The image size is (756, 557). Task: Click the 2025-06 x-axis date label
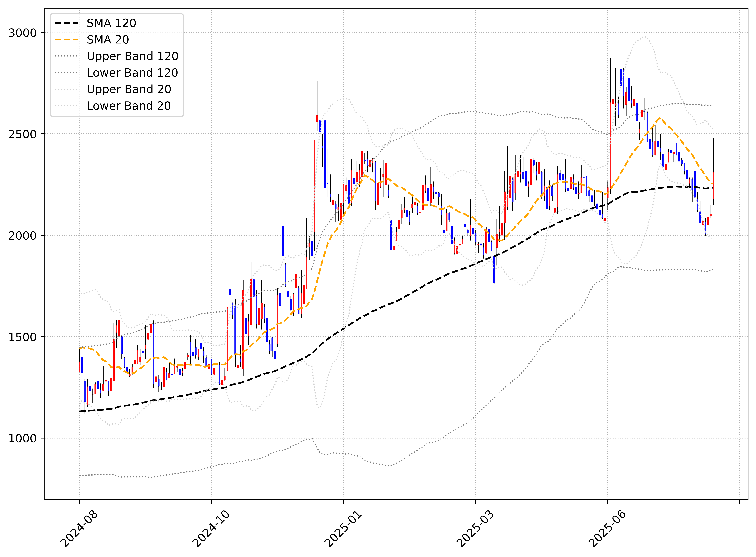(x=607, y=529)
